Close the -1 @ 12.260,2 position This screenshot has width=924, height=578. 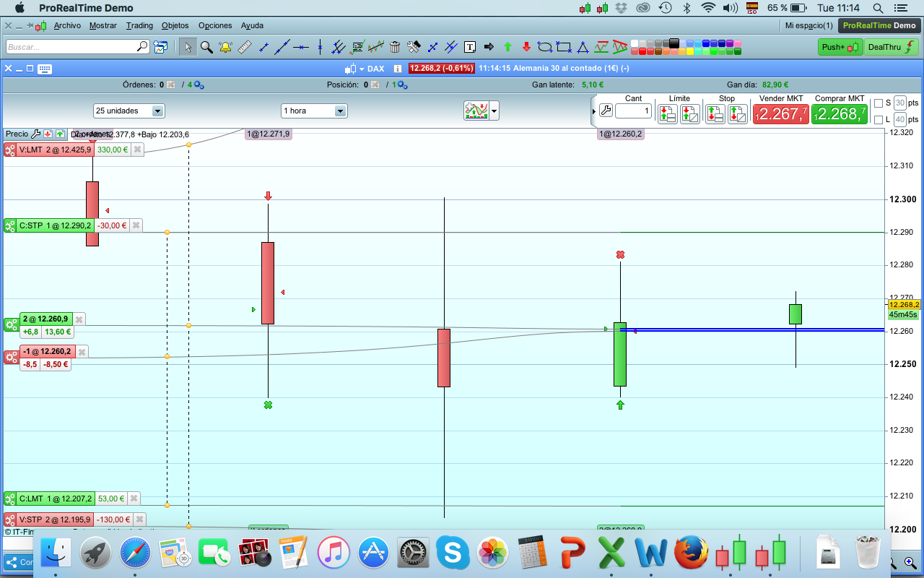click(82, 352)
